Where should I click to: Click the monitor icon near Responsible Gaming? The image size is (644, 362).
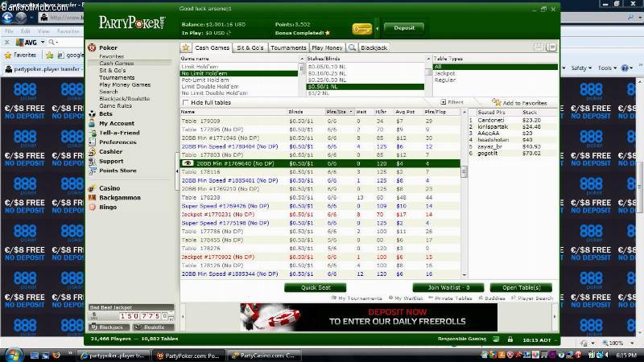pos(496,339)
